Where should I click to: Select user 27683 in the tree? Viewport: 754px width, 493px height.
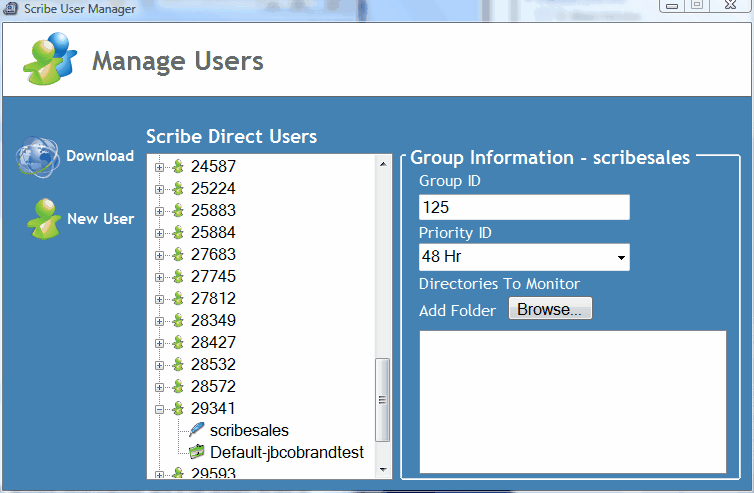[213, 254]
